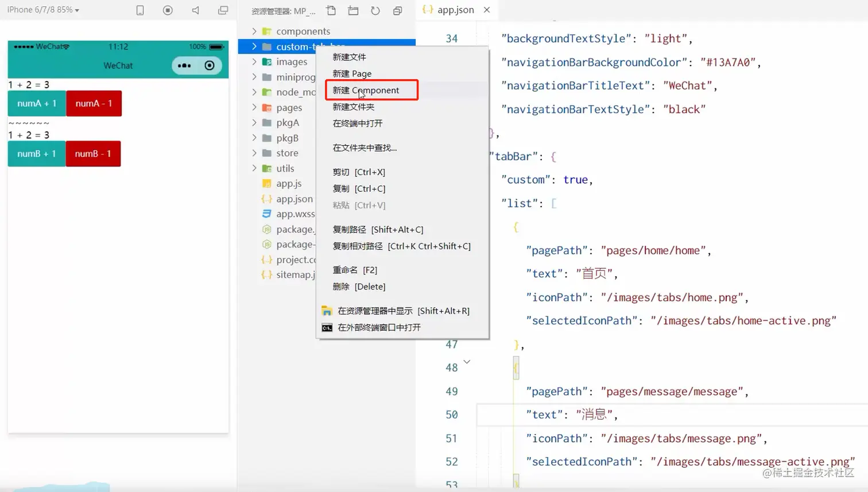Click the "pages/home/home" value in editor
The width and height of the screenshot is (868, 492).
pyautogui.click(x=653, y=250)
